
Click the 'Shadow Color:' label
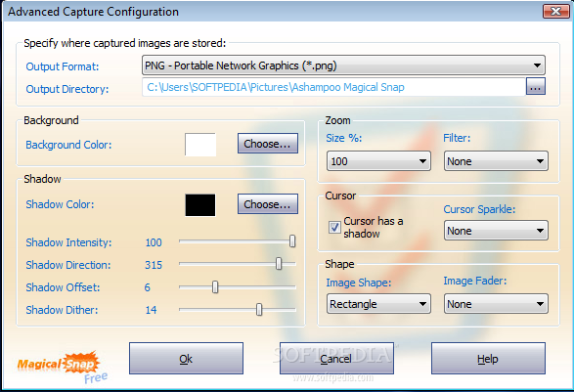click(x=60, y=204)
